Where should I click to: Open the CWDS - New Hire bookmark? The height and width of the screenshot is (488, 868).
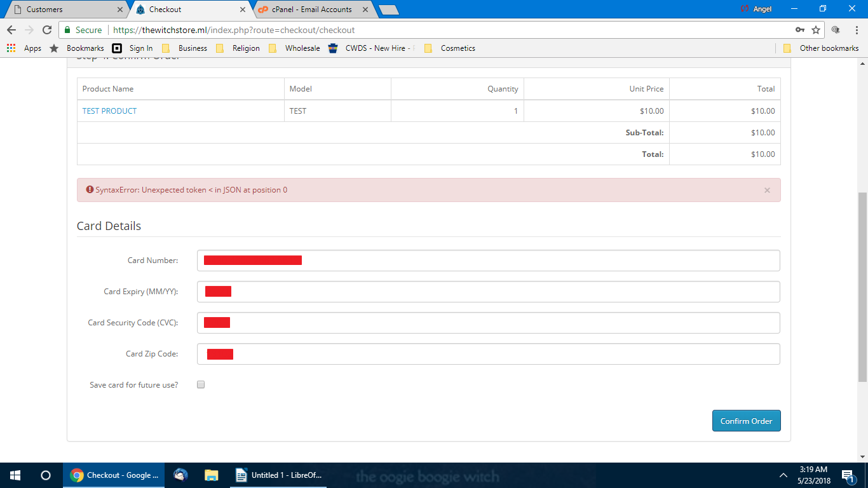pyautogui.click(x=372, y=48)
